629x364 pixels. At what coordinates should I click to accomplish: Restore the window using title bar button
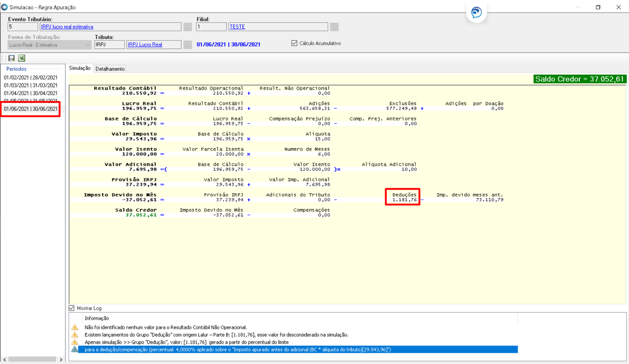pyautogui.click(x=598, y=7)
